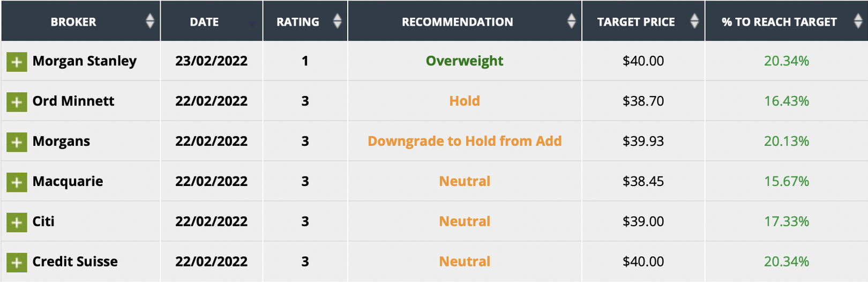868x282 pixels.
Task: Expand the Morgan Stanley row details
Action: coord(17,62)
